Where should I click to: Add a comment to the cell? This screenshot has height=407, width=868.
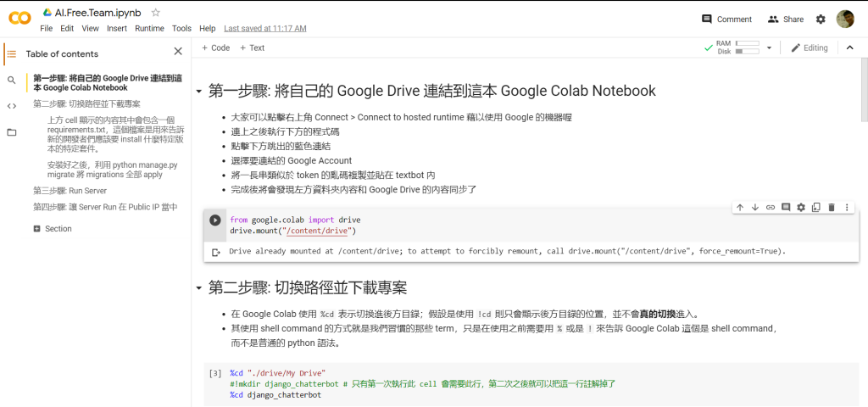(786, 207)
